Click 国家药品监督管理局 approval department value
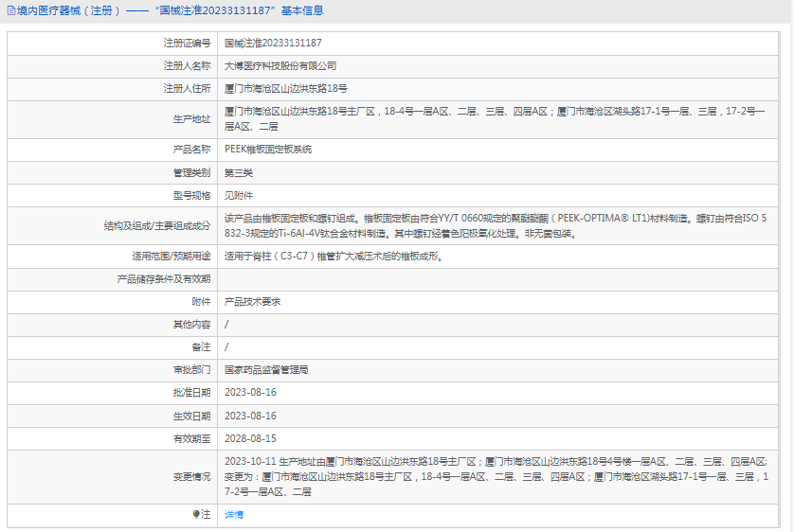Image resolution: width=794 pixels, height=532 pixels. (266, 370)
